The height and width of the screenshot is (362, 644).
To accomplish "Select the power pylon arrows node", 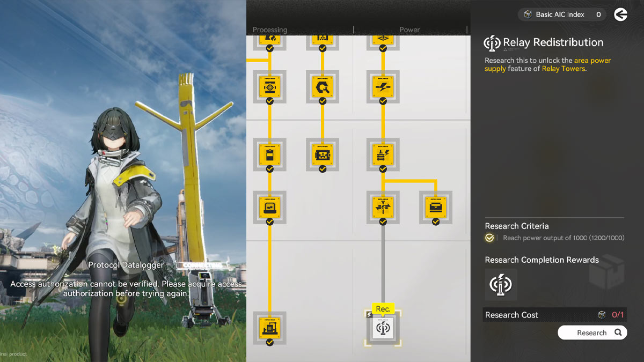I will click(383, 206).
